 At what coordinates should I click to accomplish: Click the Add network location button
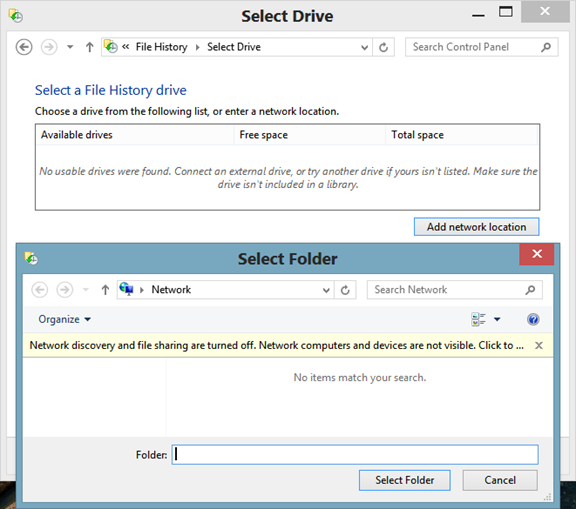point(476,227)
